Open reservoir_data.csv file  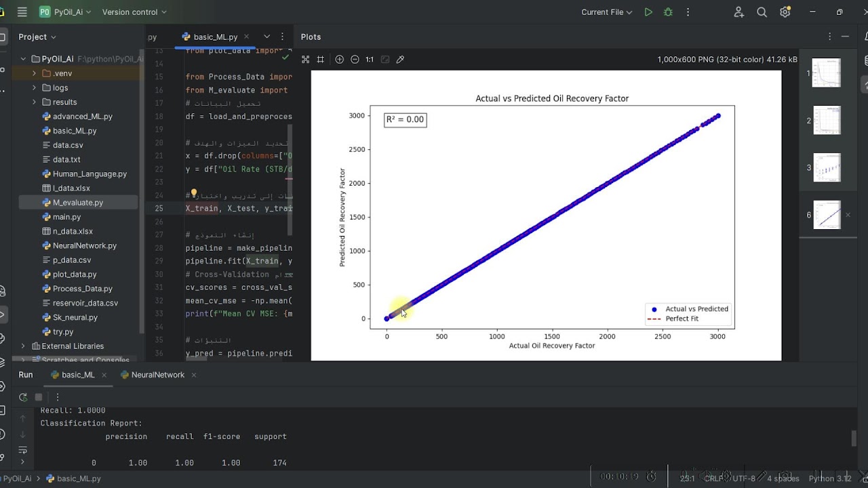click(85, 303)
